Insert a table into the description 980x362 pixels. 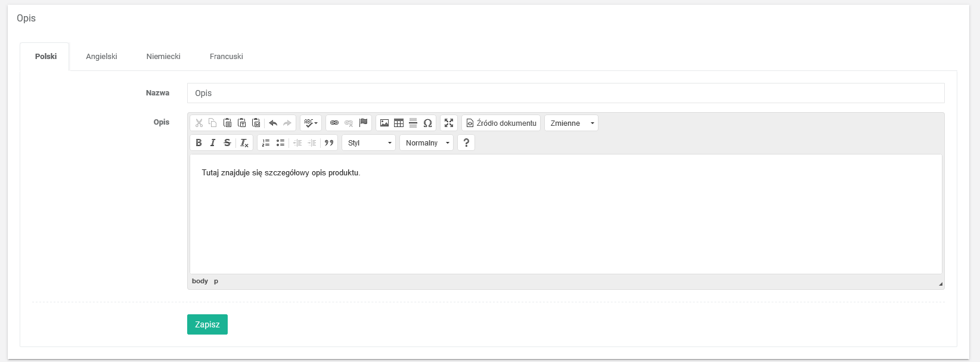point(399,123)
